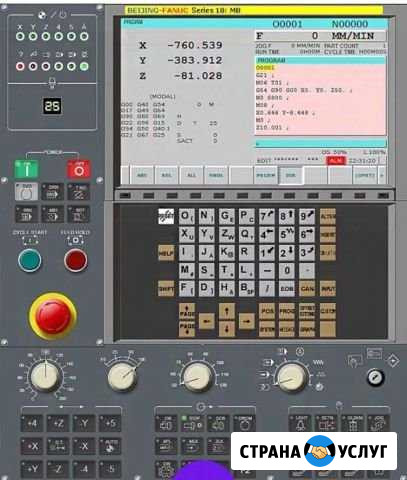Select the (OPRT) softkey on screen
The height and width of the screenshot is (480, 407).
coord(365,175)
